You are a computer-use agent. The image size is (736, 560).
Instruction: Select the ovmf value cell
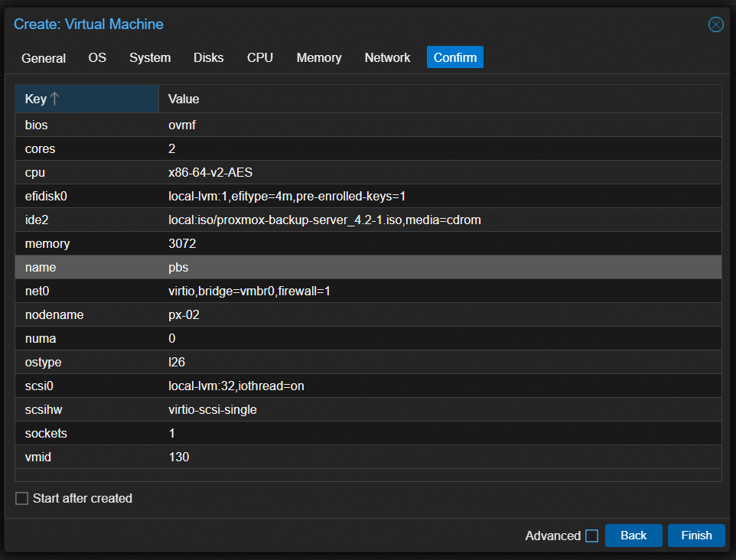pos(182,125)
